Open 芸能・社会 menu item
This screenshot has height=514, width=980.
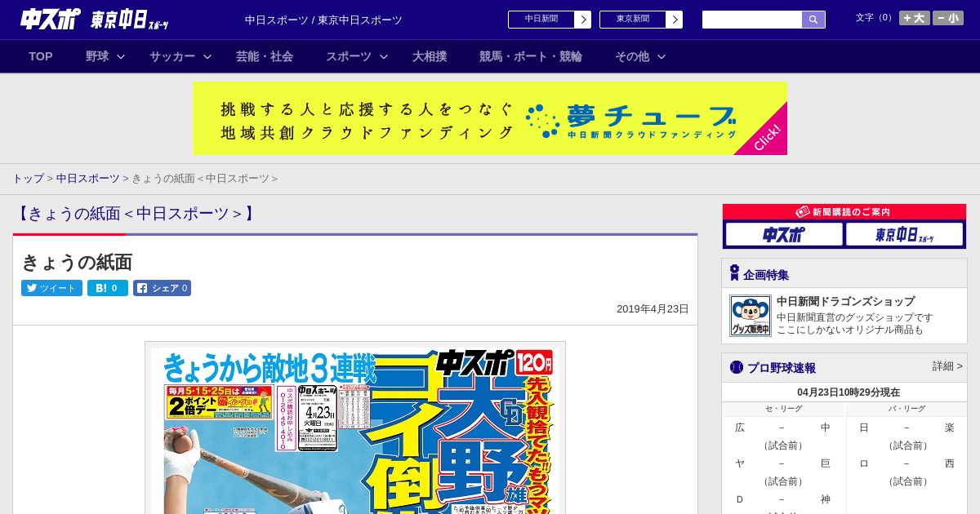click(265, 56)
